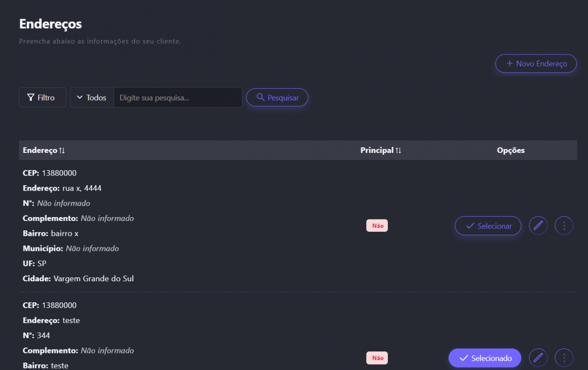
Task: Click the Não badge for rua x address
Action: 377,226
